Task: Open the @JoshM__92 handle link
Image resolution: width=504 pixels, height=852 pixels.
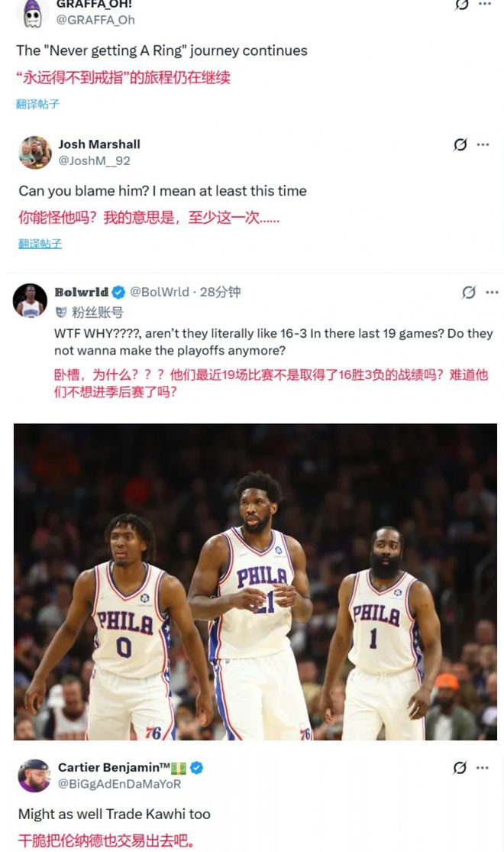Action: [x=94, y=160]
